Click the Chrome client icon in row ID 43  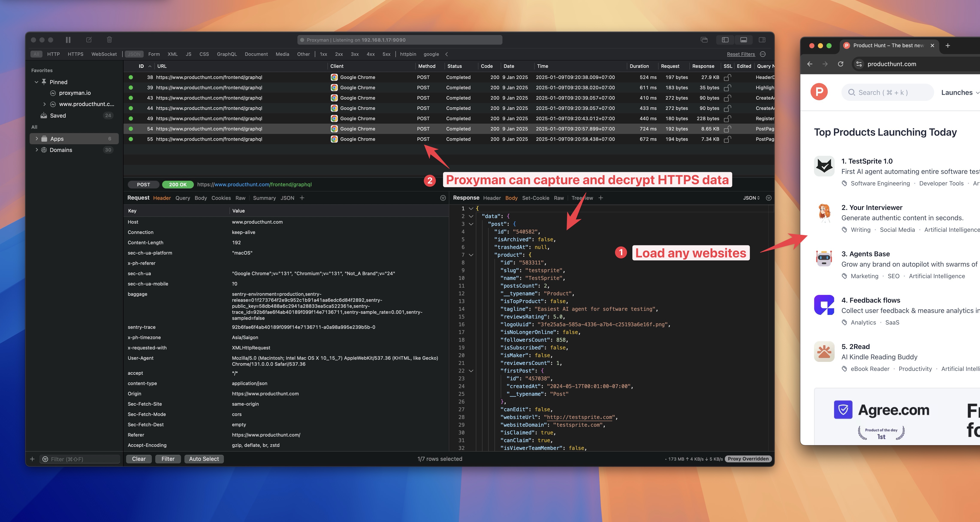click(x=334, y=98)
